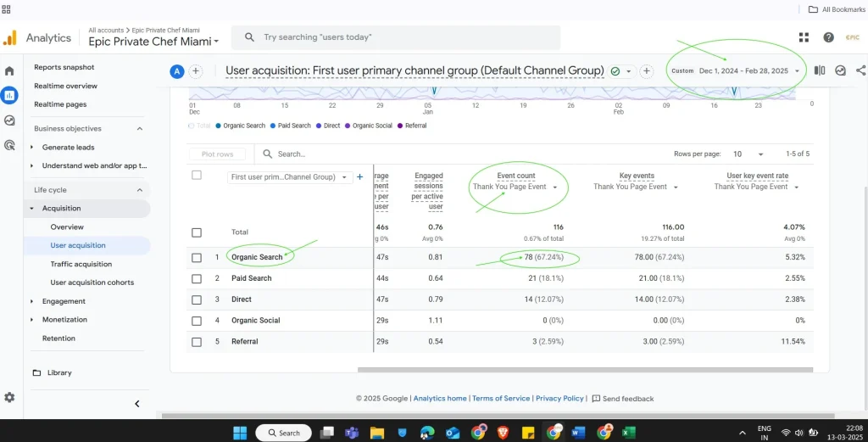Viewport: 868px width, 442px height.
Task: Check the Organic Search row checkbox
Action: (x=197, y=257)
